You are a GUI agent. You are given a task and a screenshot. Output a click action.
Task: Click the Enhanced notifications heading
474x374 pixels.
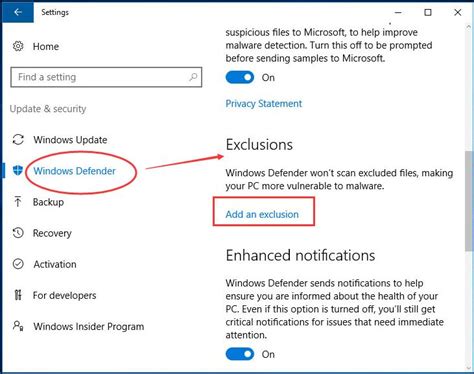pos(300,255)
